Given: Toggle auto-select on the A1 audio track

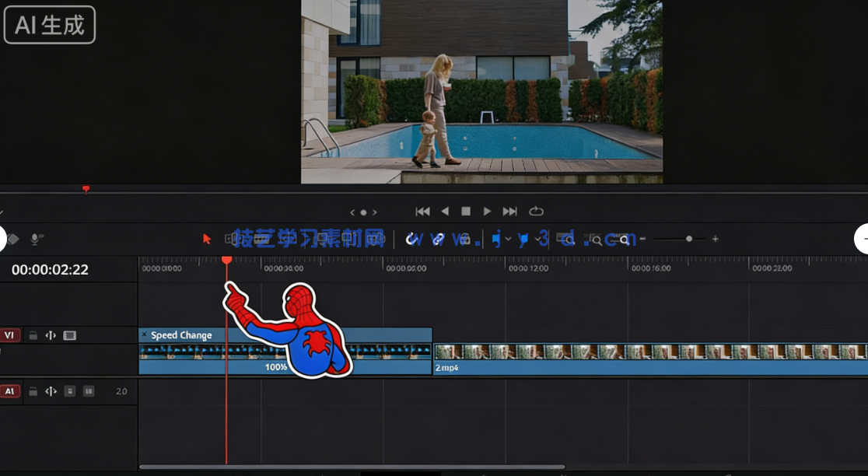Looking at the screenshot, I should click(x=51, y=390).
